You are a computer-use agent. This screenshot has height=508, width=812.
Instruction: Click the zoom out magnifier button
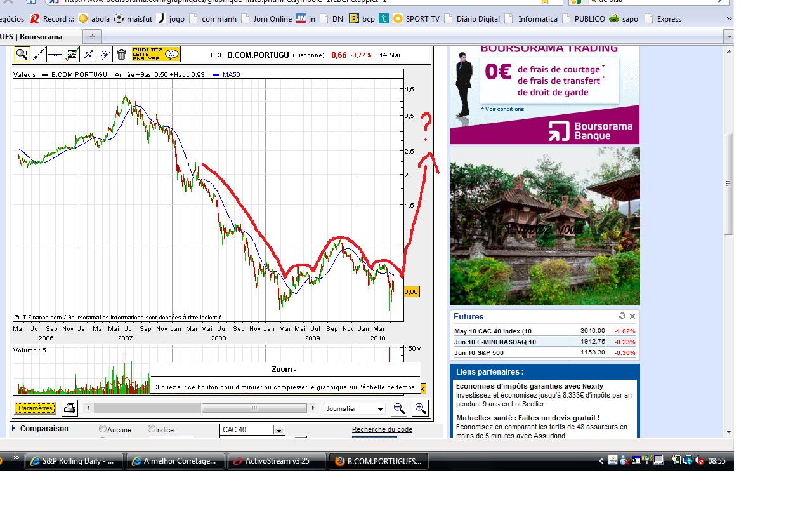399,408
